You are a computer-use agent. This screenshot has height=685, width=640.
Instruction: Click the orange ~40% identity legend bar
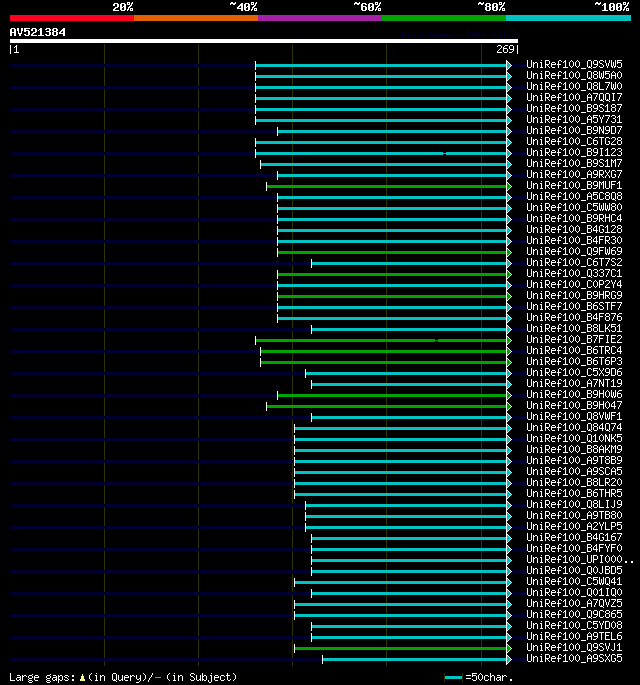click(x=196, y=18)
